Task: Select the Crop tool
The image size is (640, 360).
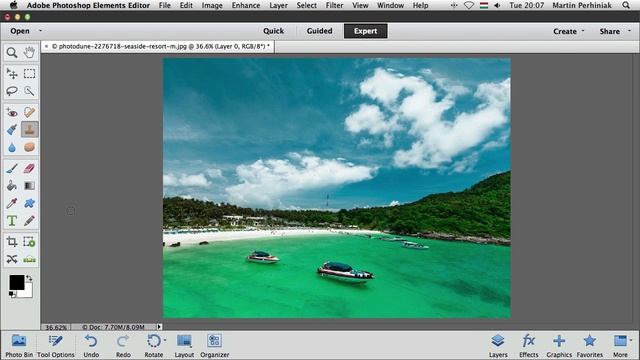Action: click(12, 242)
